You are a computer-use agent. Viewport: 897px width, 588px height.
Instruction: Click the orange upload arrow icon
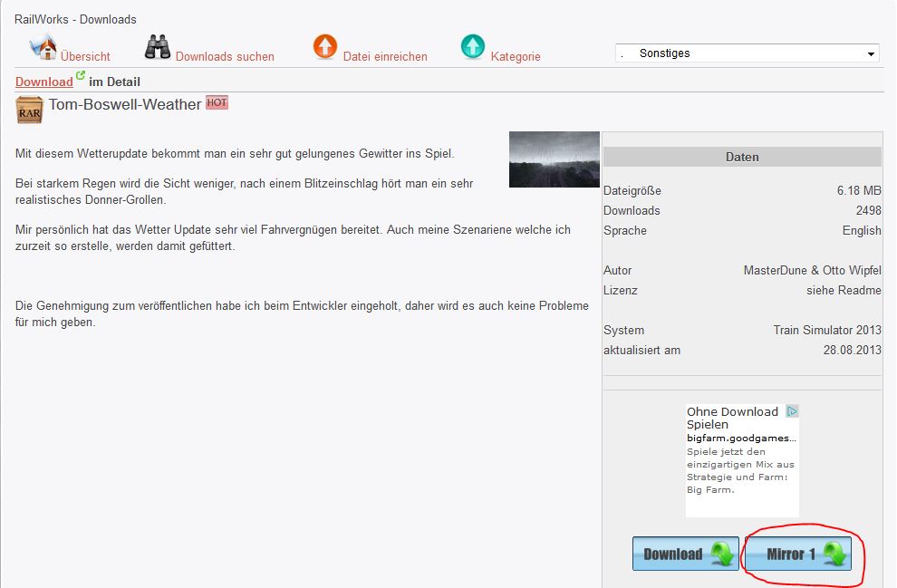click(325, 46)
